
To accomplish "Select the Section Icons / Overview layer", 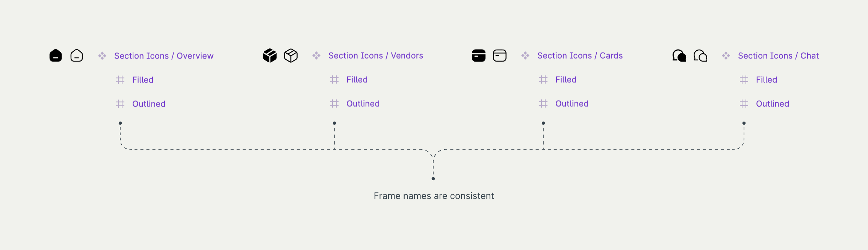I will pos(164,56).
